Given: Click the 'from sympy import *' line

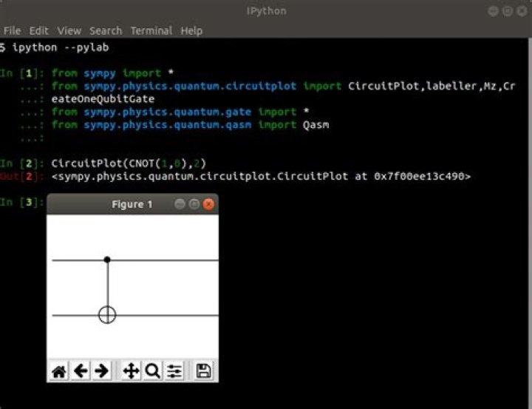Looking at the screenshot, I should pos(112,73).
